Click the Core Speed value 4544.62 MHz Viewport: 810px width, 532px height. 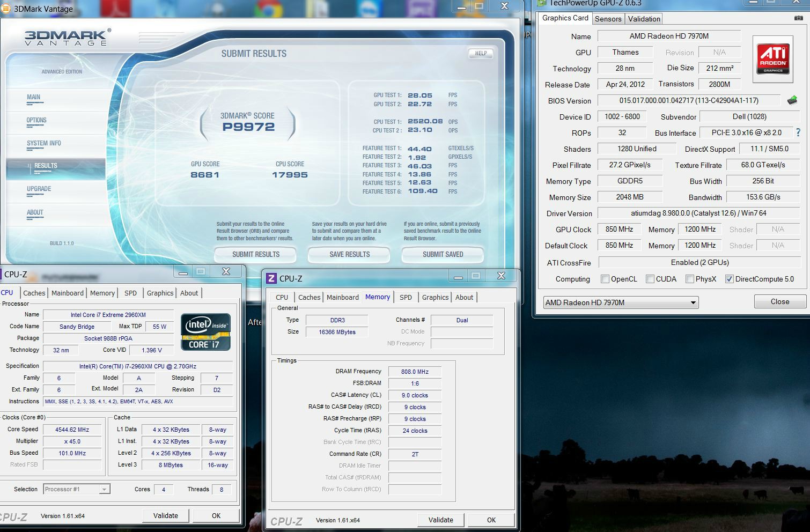point(72,430)
